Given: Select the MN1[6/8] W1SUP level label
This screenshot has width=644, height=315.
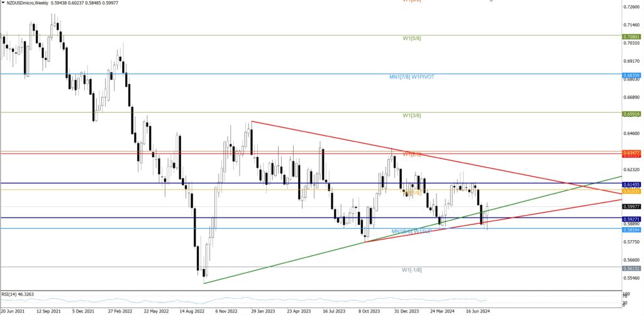Looking at the screenshot, I should click(411, 232).
